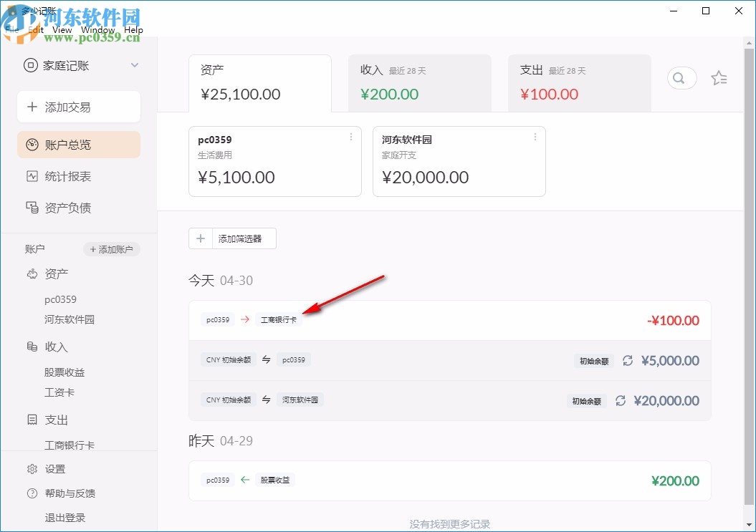
Task: Click the 帮助与反馈 question mark icon
Action: 32,493
